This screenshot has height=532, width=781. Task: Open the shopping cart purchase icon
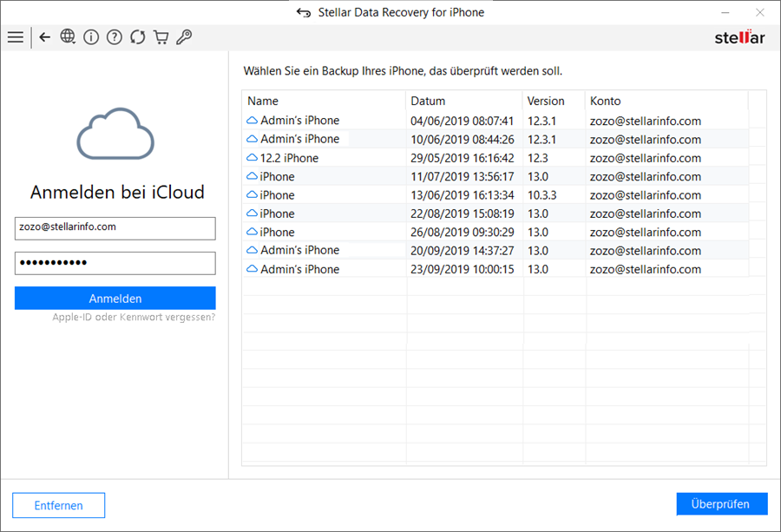click(x=161, y=37)
